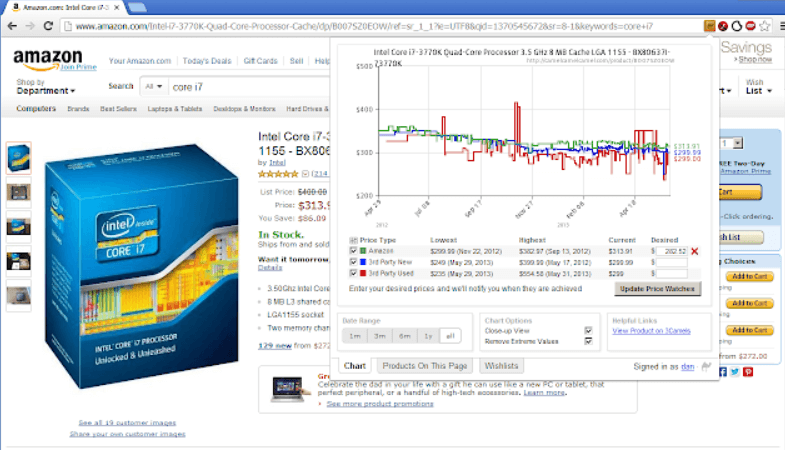Switch to Products On This Page tab
The image size is (785, 450).
point(425,366)
